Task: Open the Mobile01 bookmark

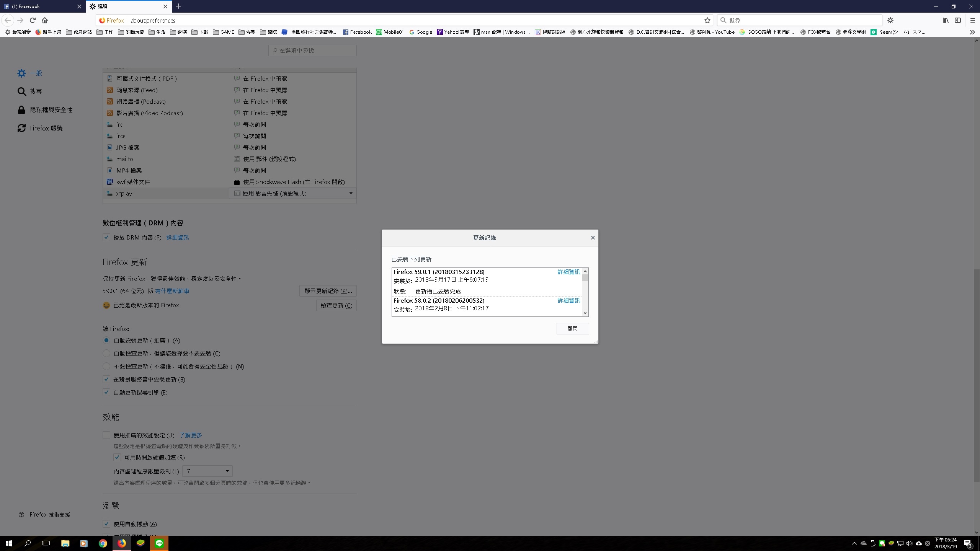Action: [x=390, y=32]
